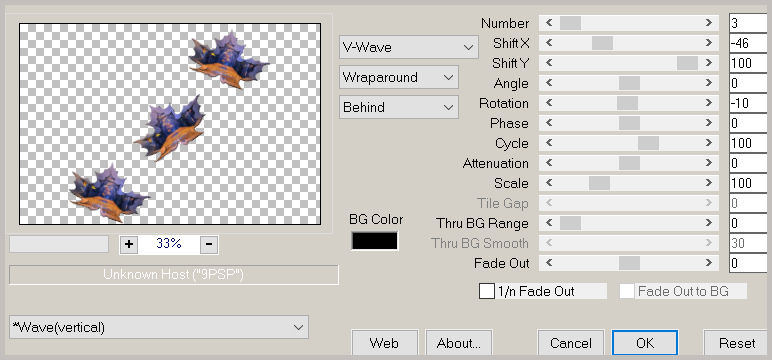Click left arrow of Cycle slider
772x360 pixels.
pos(549,143)
